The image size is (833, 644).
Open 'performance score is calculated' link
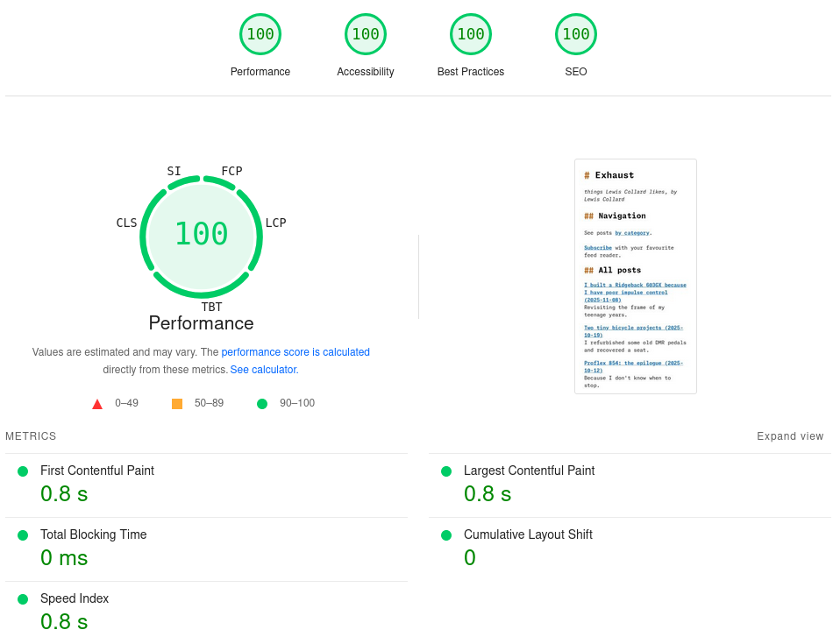click(x=295, y=352)
